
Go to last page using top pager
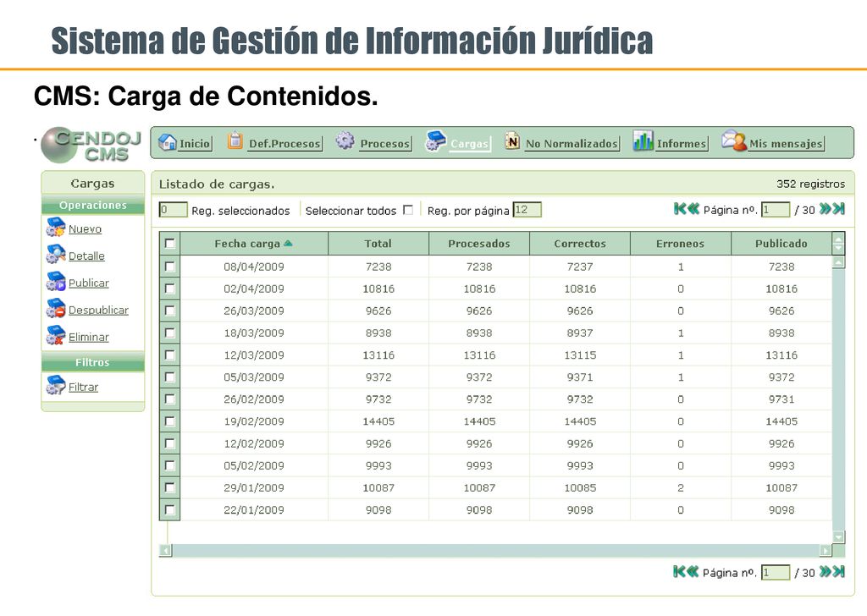click(839, 209)
